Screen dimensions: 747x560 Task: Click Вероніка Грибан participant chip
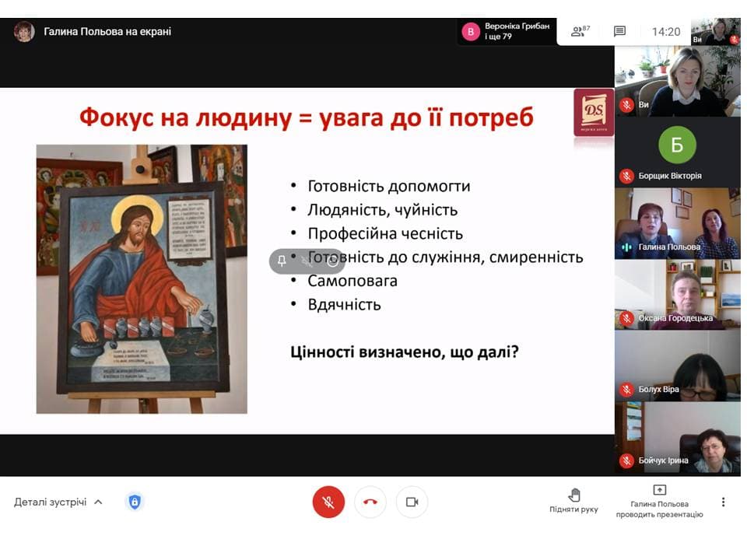coord(507,31)
